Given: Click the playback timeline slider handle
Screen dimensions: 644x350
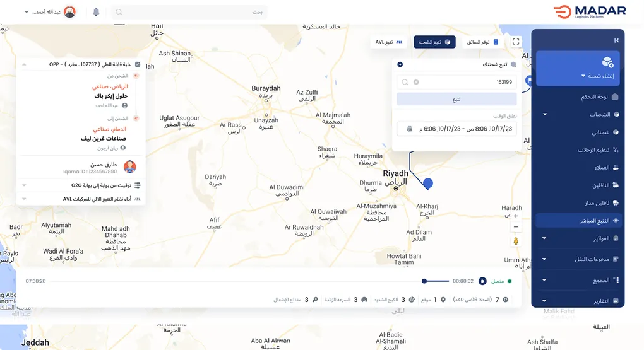Looking at the screenshot, I should coord(424,281).
